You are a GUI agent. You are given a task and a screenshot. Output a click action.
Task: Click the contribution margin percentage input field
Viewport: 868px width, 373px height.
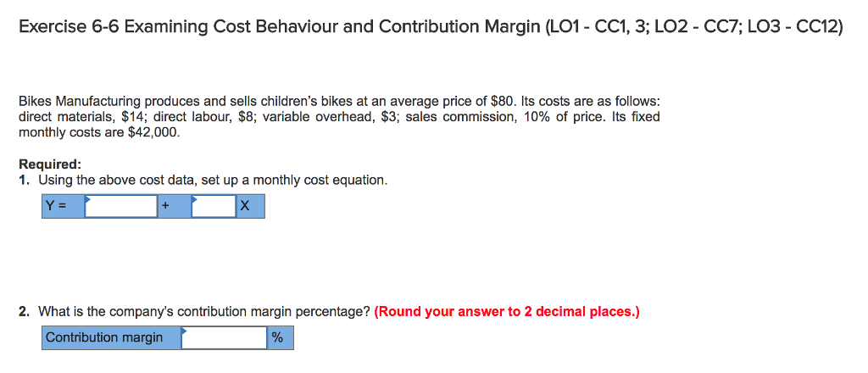(x=224, y=337)
